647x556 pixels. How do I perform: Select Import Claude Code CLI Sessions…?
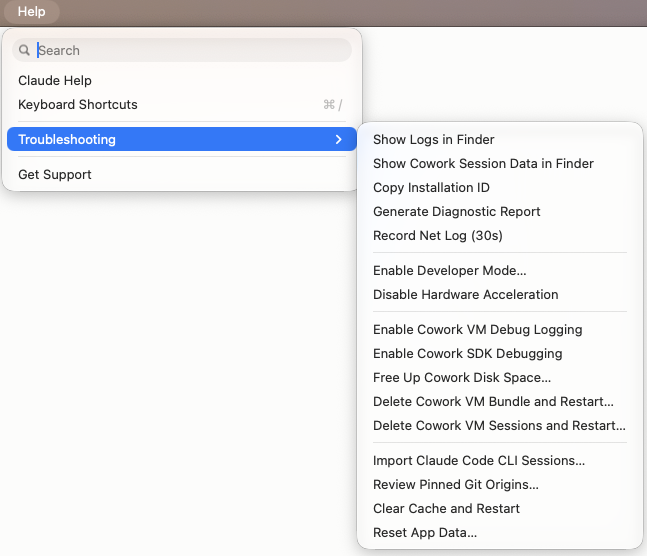click(500, 460)
